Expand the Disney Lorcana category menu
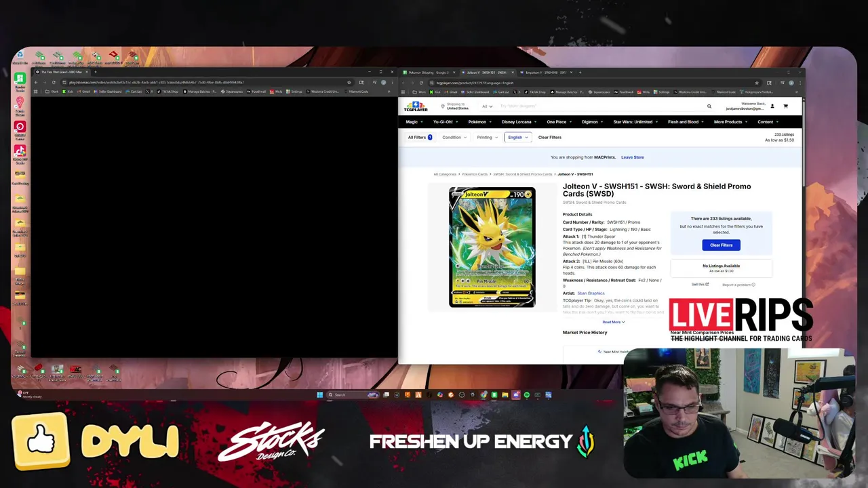The height and width of the screenshot is (488, 868). point(519,122)
